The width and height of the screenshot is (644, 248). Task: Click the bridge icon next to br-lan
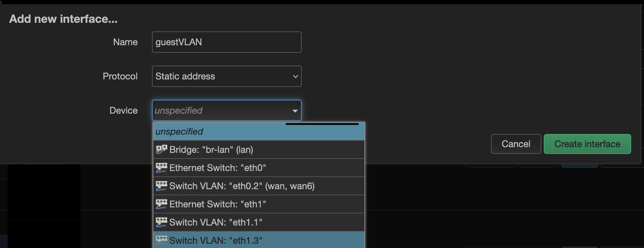coord(162,149)
